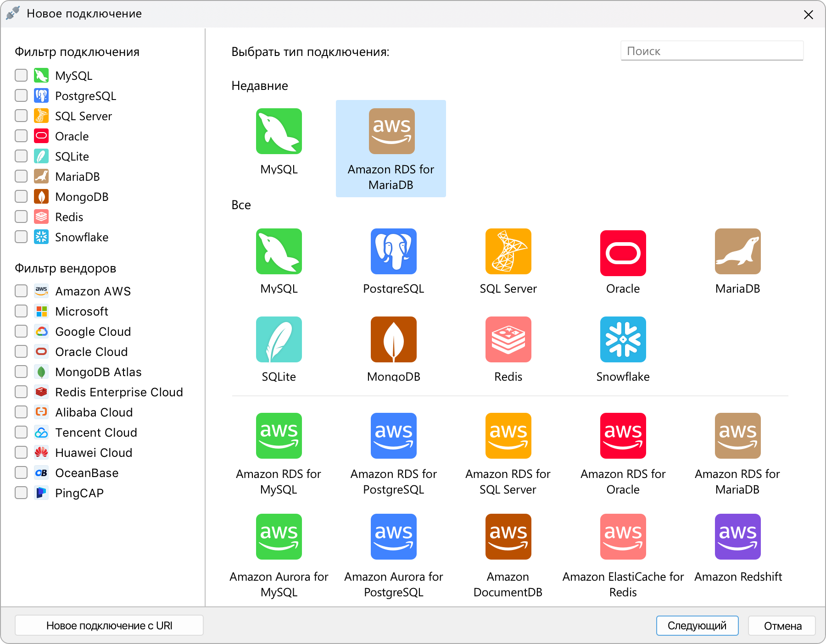
Task: Check the MariaDB connection filter
Action: (21, 176)
